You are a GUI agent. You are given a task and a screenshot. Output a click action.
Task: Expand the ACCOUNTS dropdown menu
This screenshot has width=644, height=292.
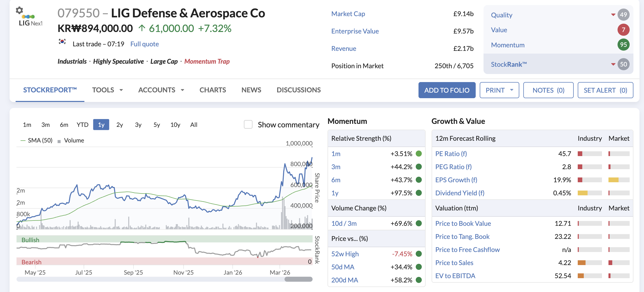(161, 90)
